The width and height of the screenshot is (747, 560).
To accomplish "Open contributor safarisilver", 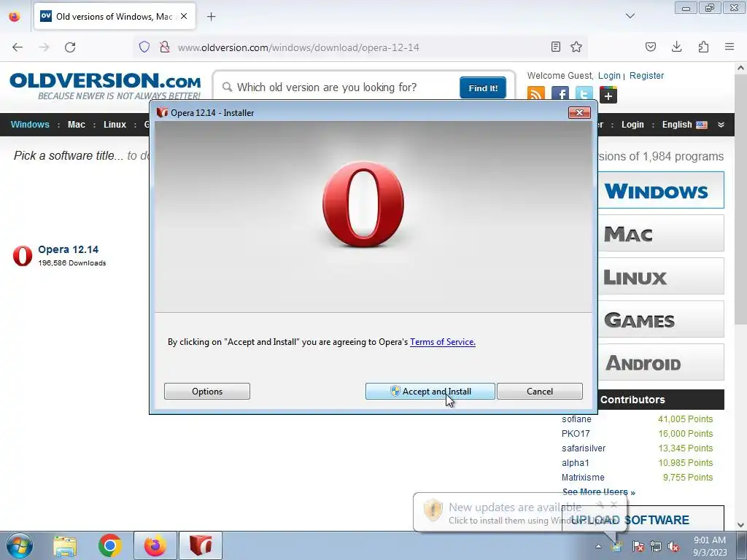I will 584,448.
